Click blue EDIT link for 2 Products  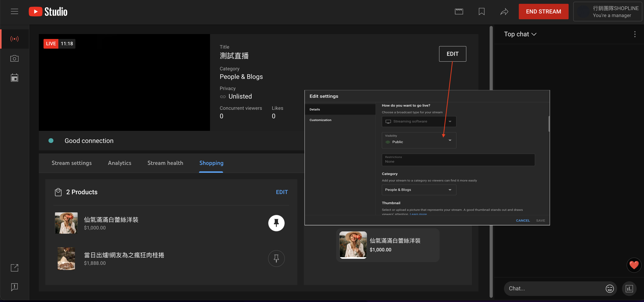coord(282,192)
